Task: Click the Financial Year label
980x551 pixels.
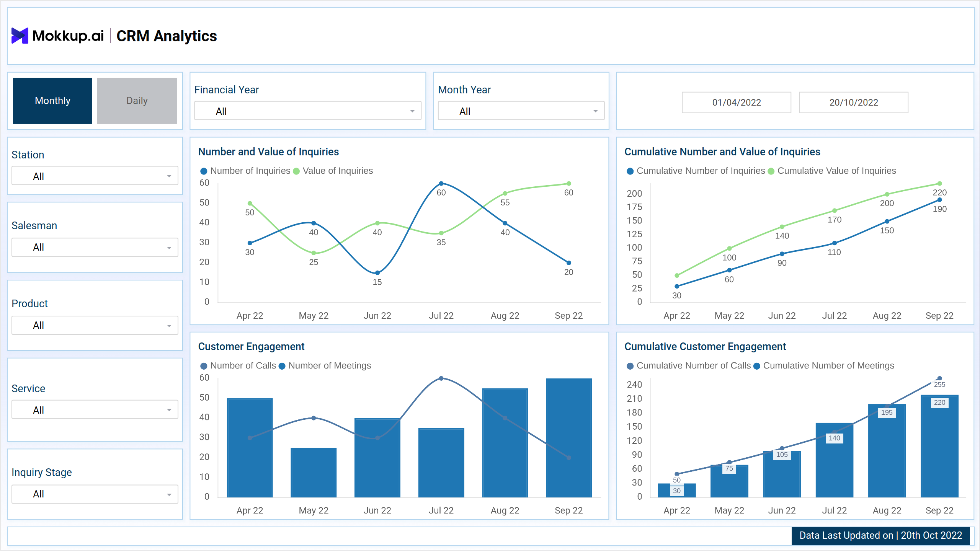Action: point(227,90)
